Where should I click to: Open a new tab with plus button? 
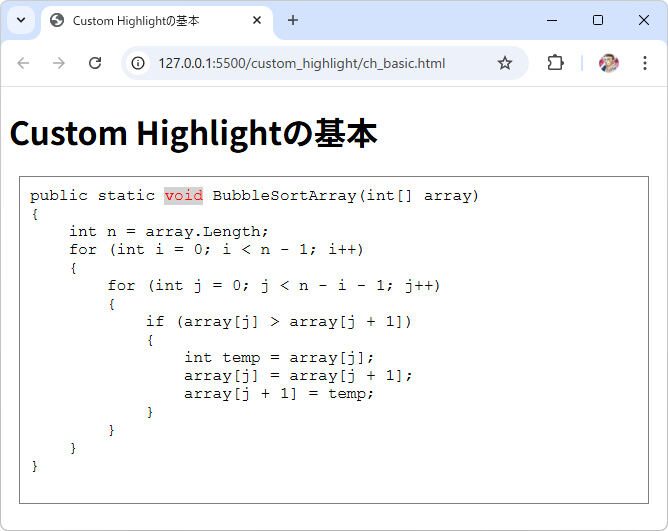click(x=293, y=20)
